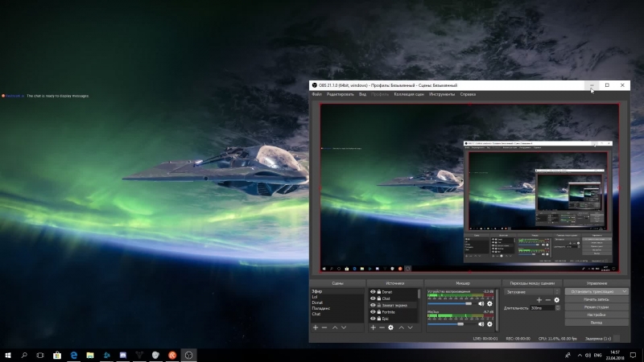Open Microsoft Edge from the taskbar
Image resolution: width=644 pixels, height=362 pixels.
pyautogui.click(x=73, y=355)
